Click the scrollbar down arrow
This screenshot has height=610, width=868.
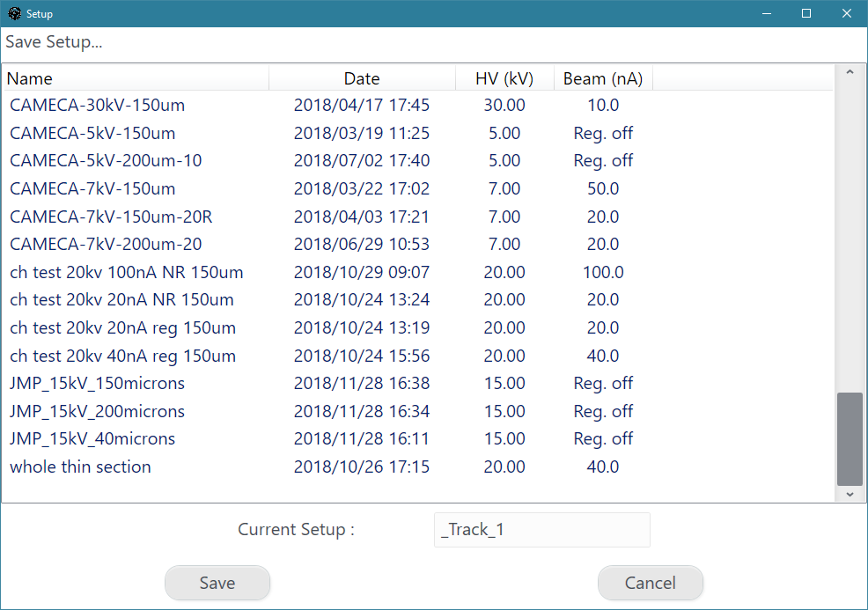coord(850,495)
